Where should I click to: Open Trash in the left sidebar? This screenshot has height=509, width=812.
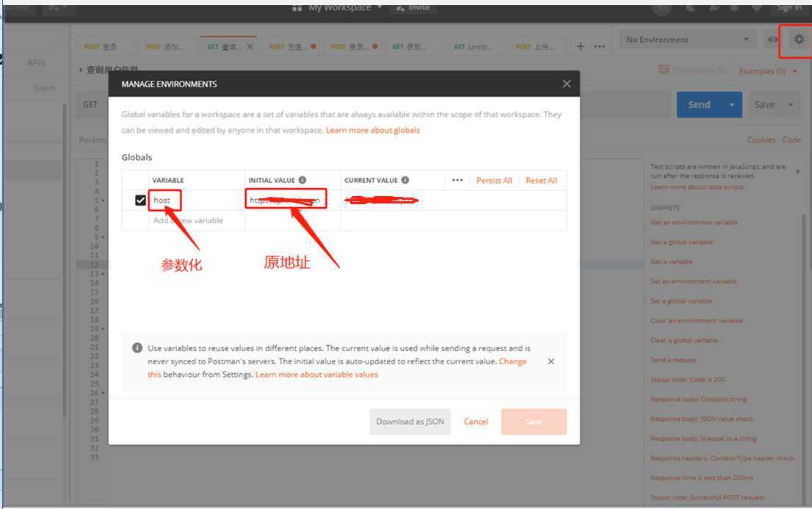pos(45,88)
